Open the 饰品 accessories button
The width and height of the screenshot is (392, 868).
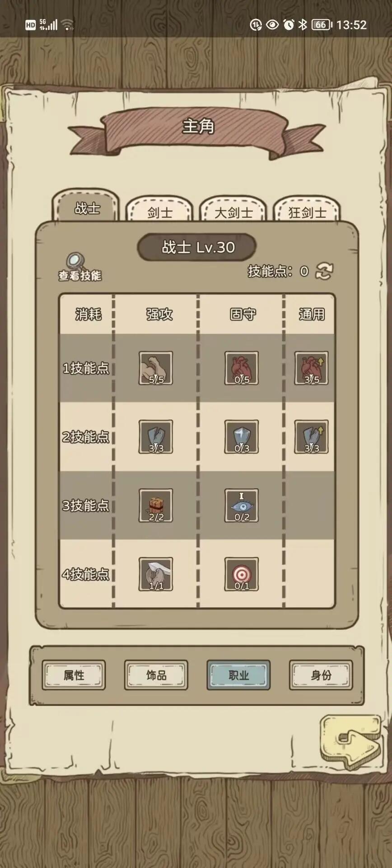tap(156, 675)
